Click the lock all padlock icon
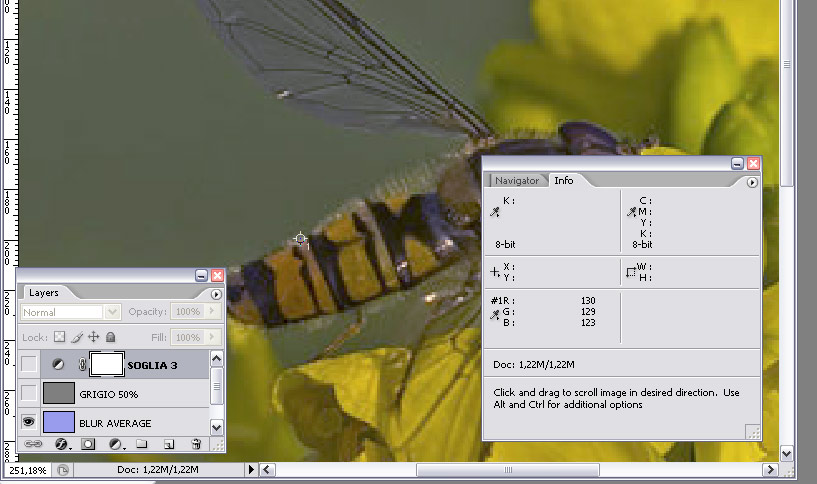The height and width of the screenshot is (484, 817). pyautogui.click(x=111, y=338)
